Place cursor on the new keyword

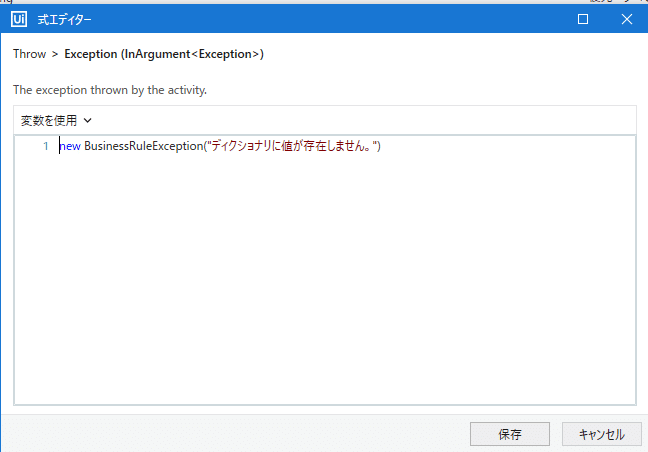pyautogui.click(x=70, y=146)
